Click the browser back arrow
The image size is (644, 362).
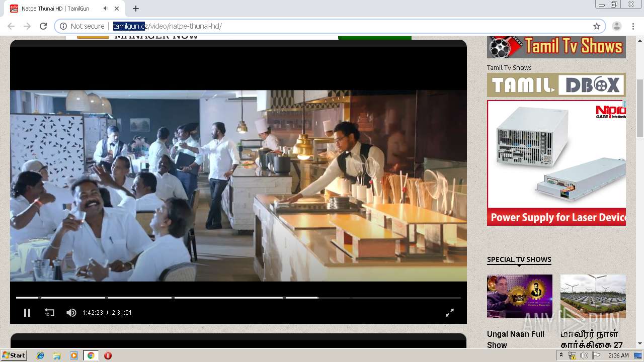point(11,26)
